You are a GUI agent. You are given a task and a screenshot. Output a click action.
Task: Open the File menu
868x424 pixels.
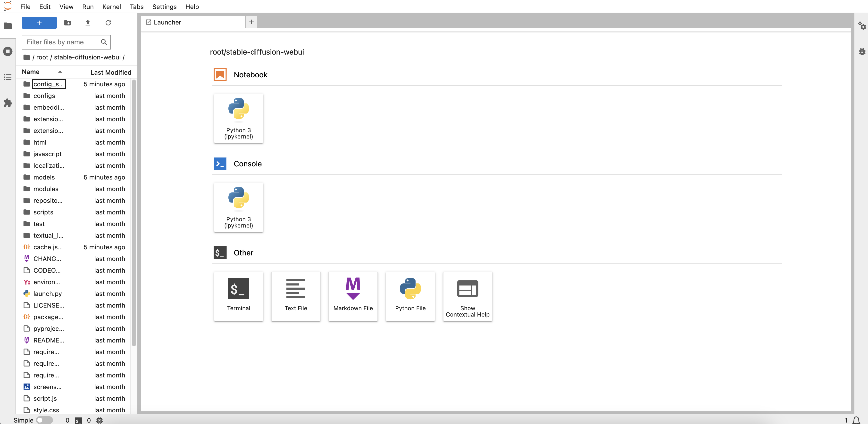[x=25, y=7]
